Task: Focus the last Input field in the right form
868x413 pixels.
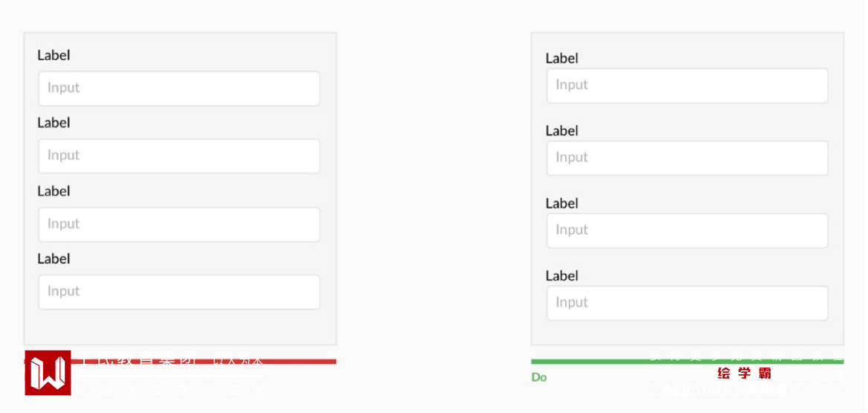Action: (x=687, y=303)
